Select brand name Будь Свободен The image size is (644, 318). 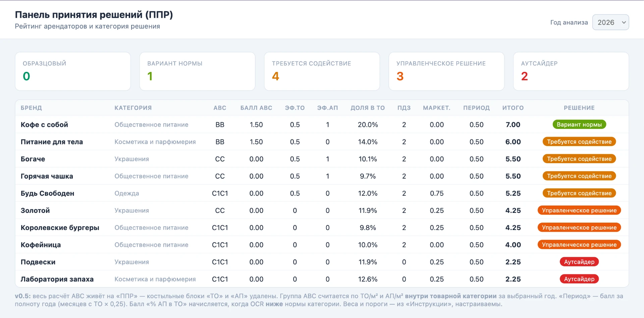[x=47, y=193]
